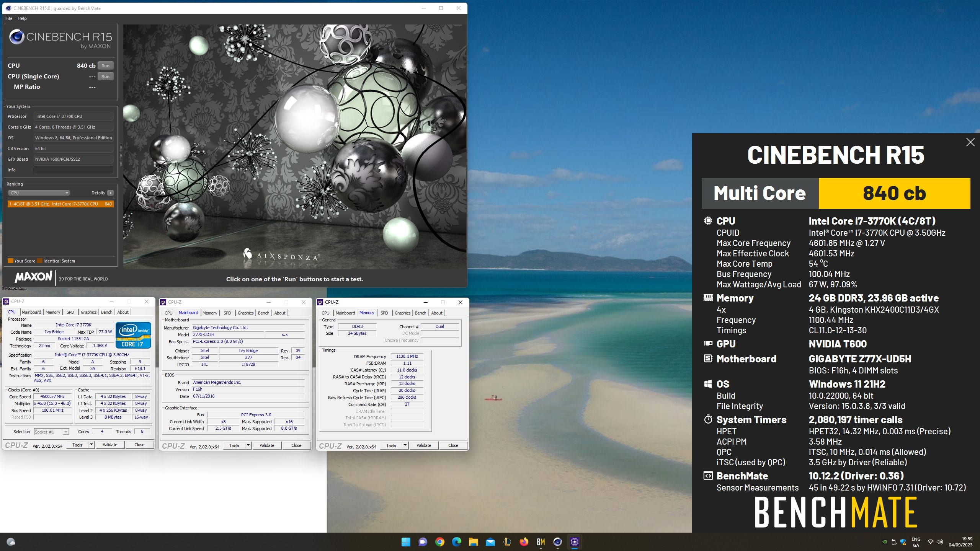Open Bench tab in first CPU-Z window
This screenshot has height=551, width=980.
[x=107, y=312]
